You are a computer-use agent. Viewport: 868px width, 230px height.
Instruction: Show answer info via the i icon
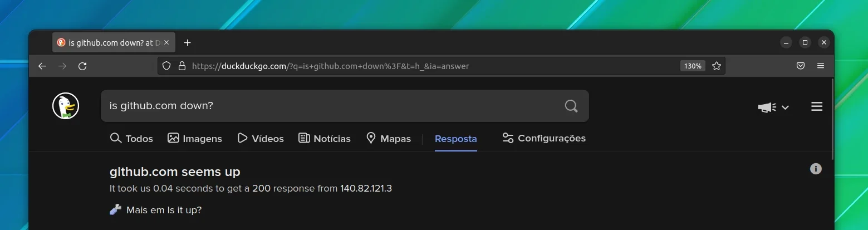click(816, 169)
